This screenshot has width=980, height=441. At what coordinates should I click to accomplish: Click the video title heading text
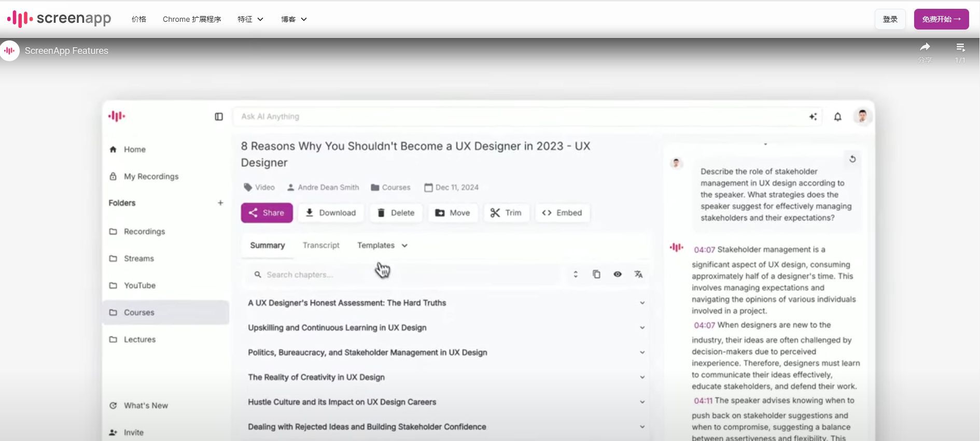(x=415, y=154)
